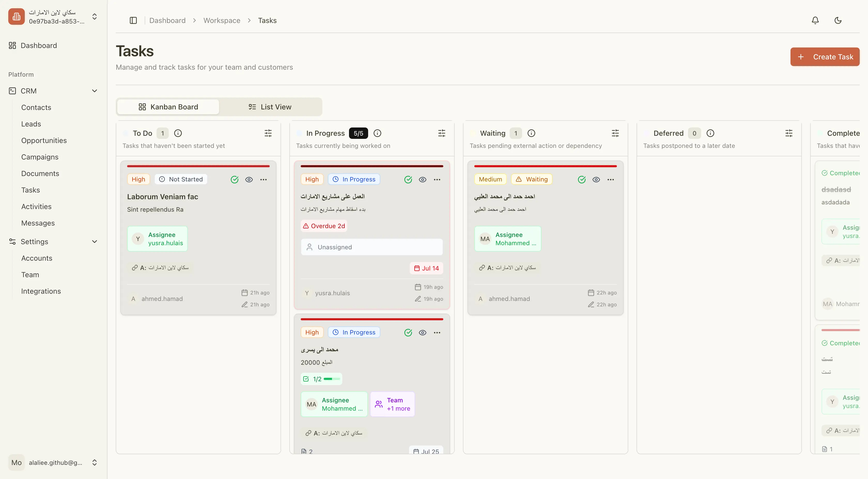
Task: Click info icon beside In Progress count
Action: pyautogui.click(x=377, y=133)
